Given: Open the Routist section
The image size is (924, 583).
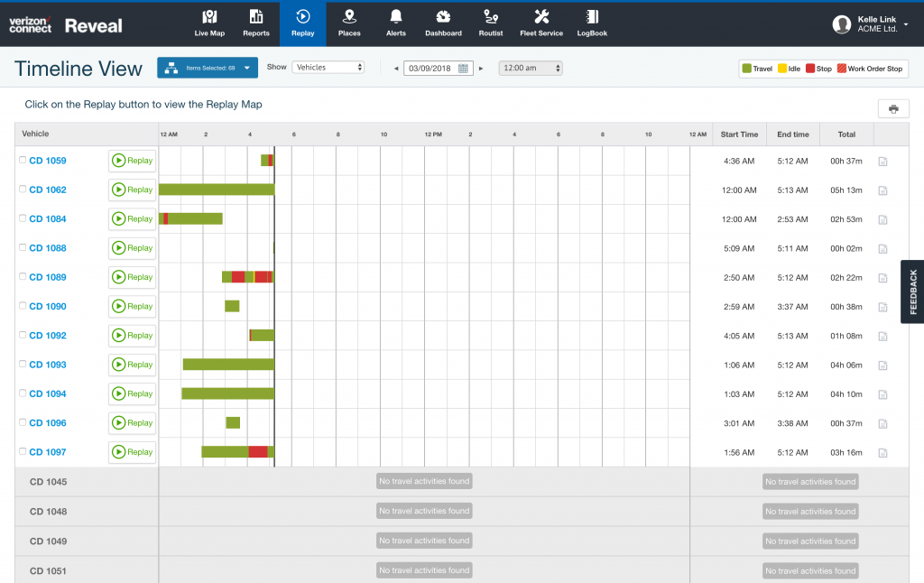Looking at the screenshot, I should click(490, 23).
